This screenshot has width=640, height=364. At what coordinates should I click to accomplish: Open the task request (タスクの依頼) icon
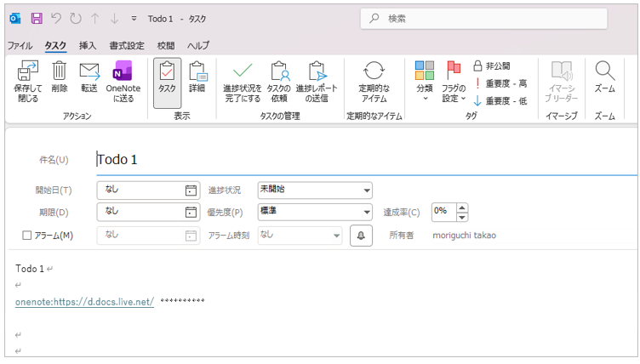click(279, 80)
